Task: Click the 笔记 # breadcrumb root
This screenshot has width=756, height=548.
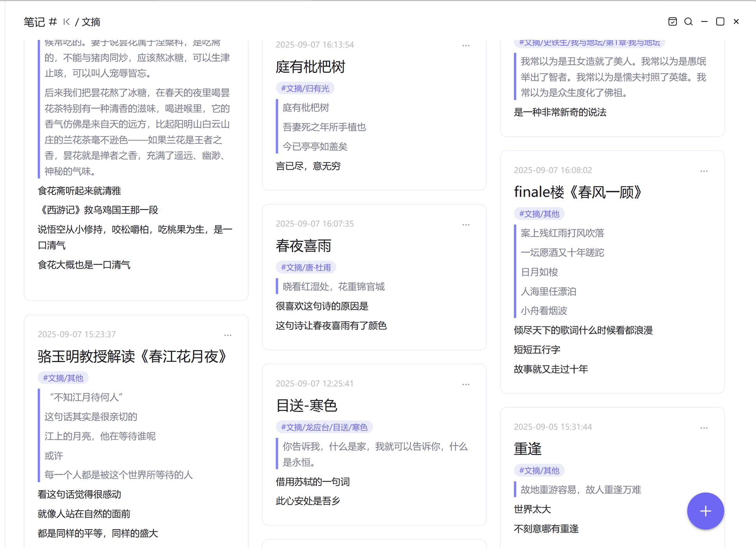Action: [x=40, y=22]
